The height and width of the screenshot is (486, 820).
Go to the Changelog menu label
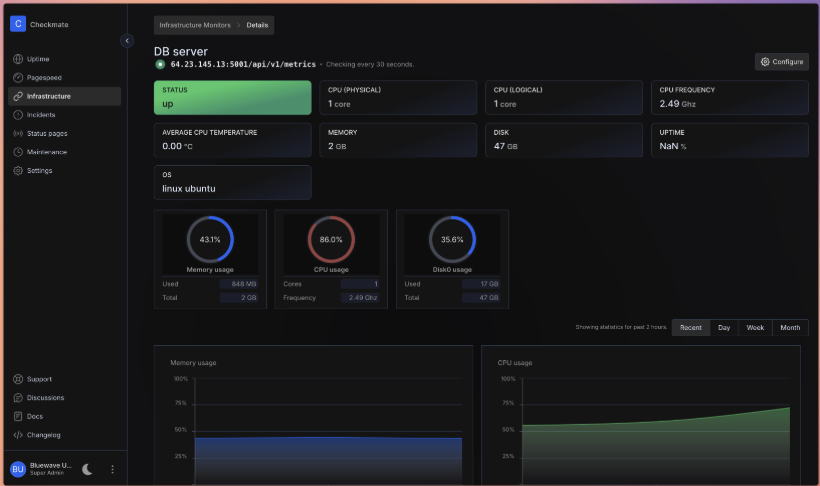click(43, 435)
